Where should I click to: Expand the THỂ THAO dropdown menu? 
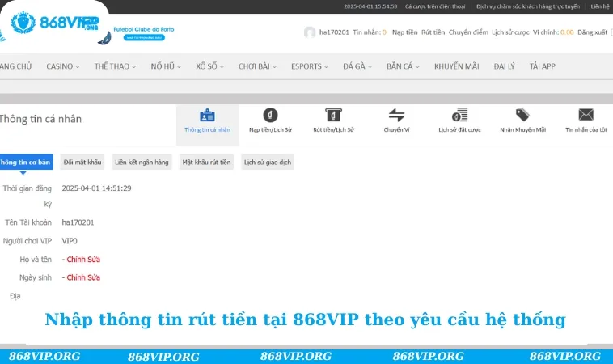coord(115,66)
